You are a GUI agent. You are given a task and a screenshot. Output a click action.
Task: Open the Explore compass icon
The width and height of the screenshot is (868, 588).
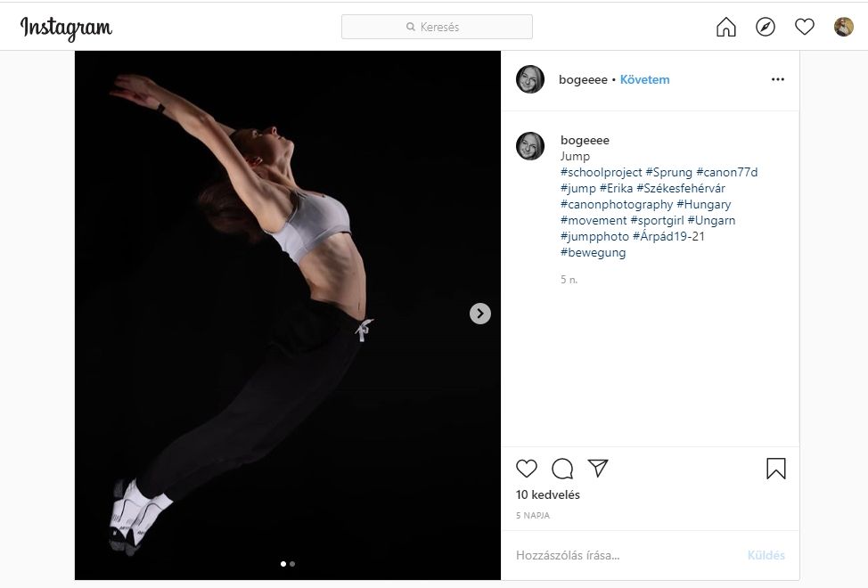(765, 27)
